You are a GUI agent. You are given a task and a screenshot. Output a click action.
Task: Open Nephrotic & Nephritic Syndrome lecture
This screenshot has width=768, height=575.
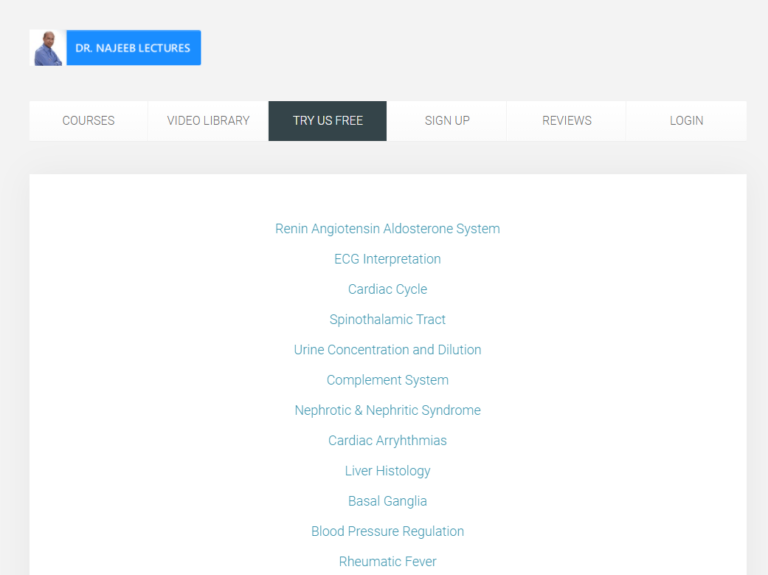(387, 410)
